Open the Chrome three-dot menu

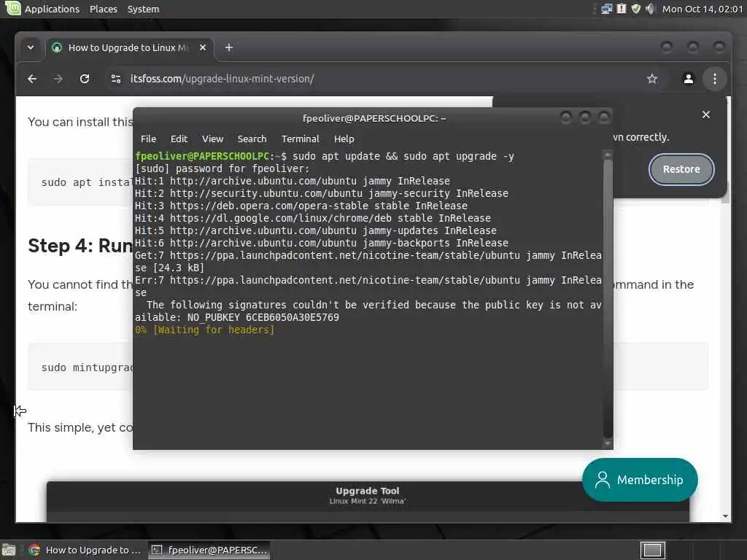point(715,79)
